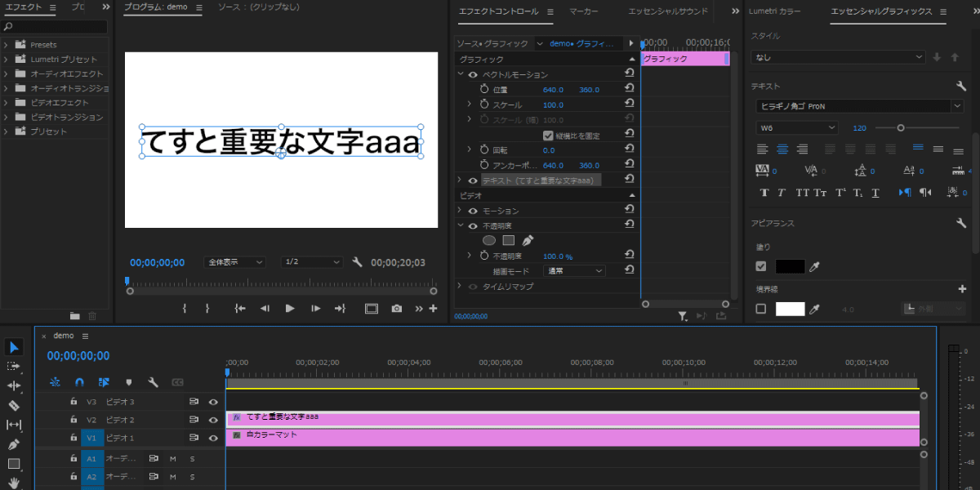Expand the ビデオエフェクト folder
Image resolution: width=980 pixels, height=490 pixels.
[x=6, y=103]
